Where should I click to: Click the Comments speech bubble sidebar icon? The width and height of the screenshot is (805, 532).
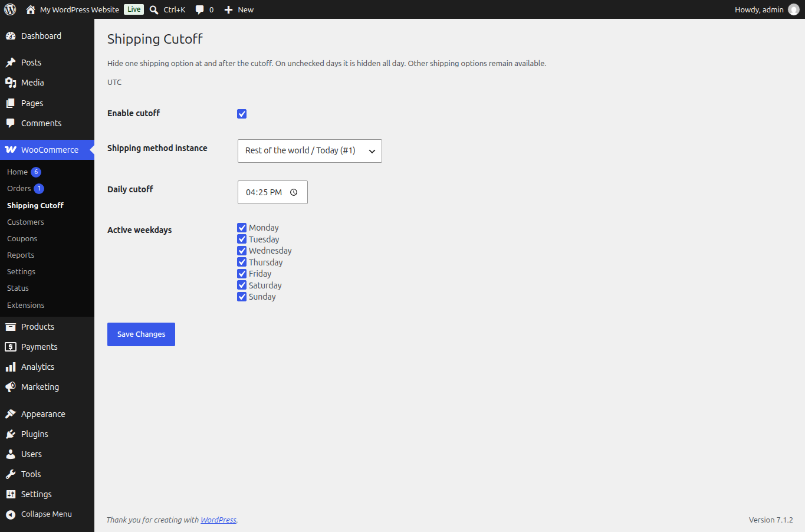[11, 123]
